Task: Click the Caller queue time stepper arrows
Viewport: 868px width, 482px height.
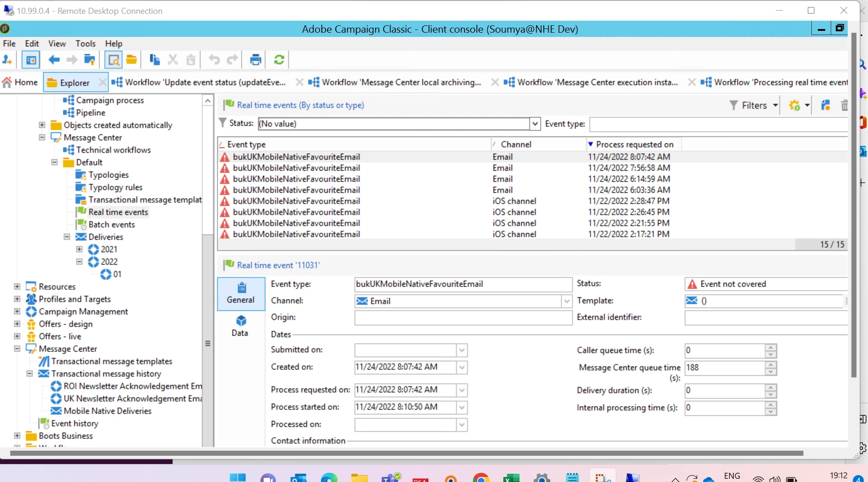Action: click(x=771, y=351)
